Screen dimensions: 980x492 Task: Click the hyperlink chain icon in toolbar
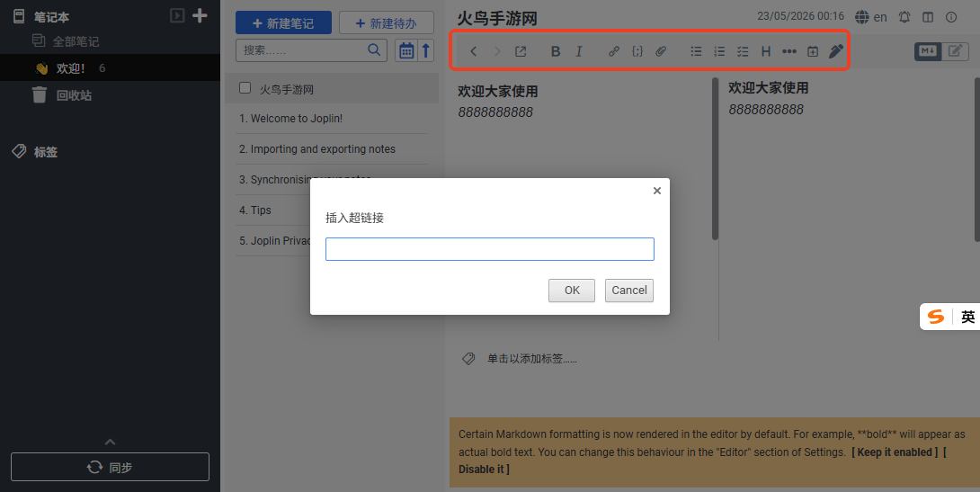(614, 51)
